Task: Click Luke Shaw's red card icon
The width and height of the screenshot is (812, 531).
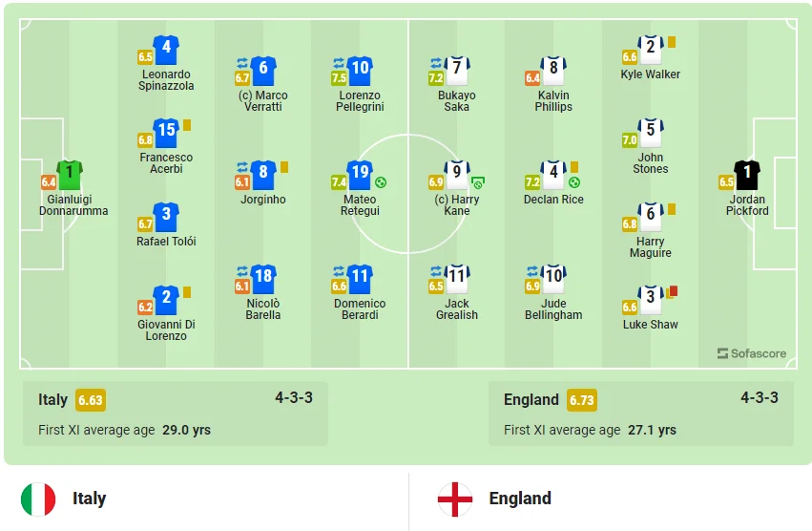Action: (672, 291)
